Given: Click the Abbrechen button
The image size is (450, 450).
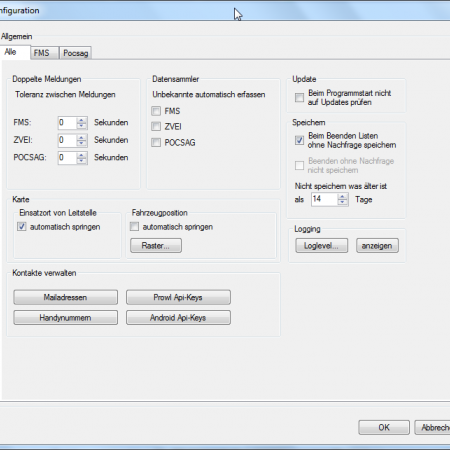Looking at the screenshot, I should (x=432, y=427).
